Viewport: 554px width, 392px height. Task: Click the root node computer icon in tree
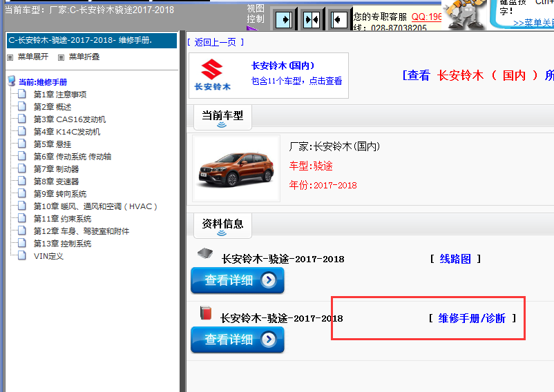tap(12, 81)
